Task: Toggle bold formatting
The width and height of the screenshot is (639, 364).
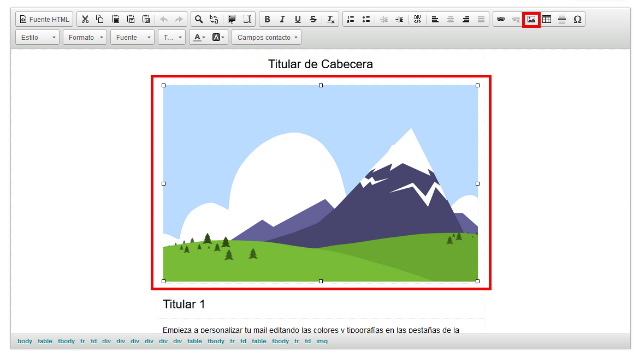Action: 267,20
